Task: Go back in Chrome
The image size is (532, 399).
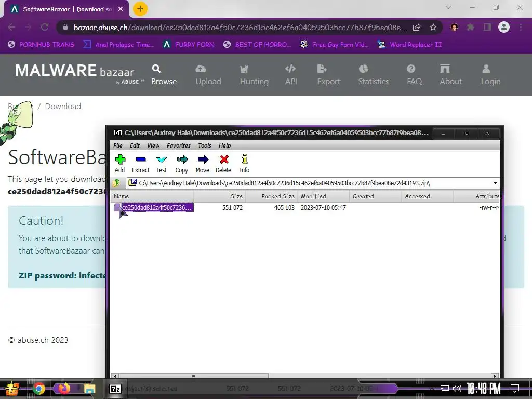Action: click(x=11, y=27)
